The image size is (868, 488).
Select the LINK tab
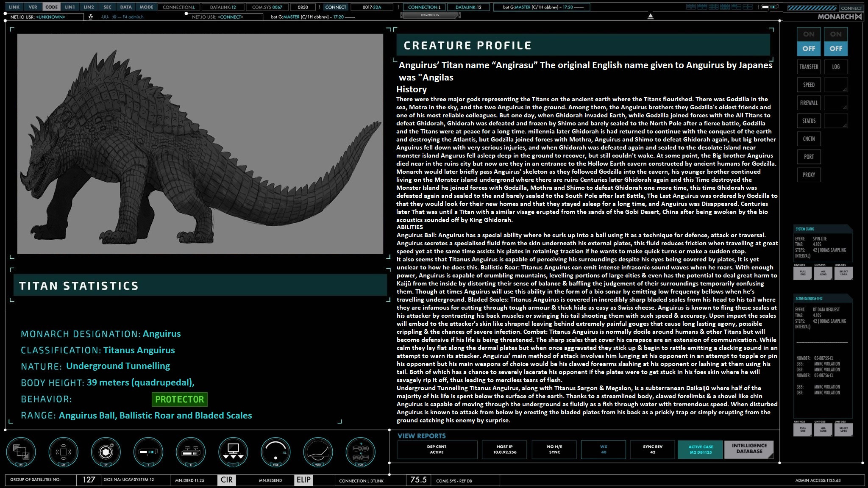(x=14, y=7)
